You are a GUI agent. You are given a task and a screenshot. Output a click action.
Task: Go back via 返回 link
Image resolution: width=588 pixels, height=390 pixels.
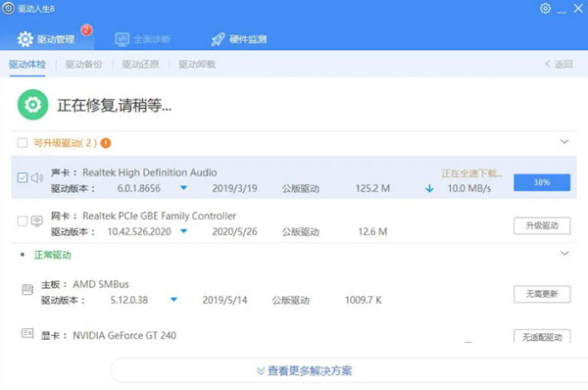(560, 64)
